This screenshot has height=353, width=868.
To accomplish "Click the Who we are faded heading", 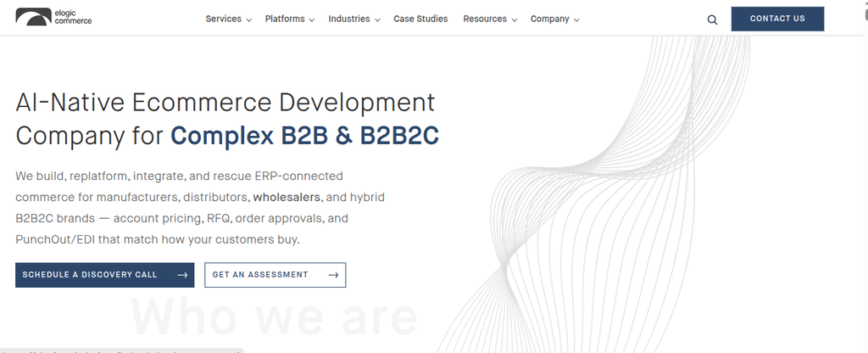I will [x=274, y=317].
